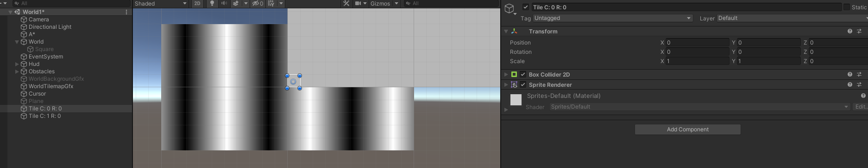Expand the Sprites-Default material foldout
868x168 pixels.
pyautogui.click(x=506, y=110)
